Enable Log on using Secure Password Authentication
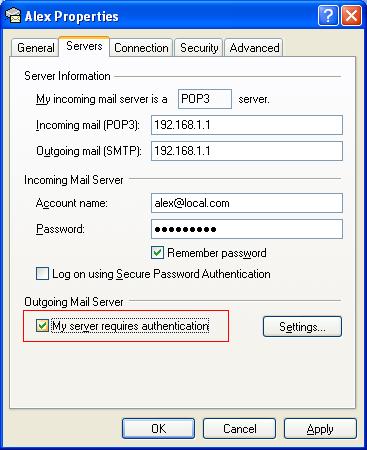 (42, 274)
